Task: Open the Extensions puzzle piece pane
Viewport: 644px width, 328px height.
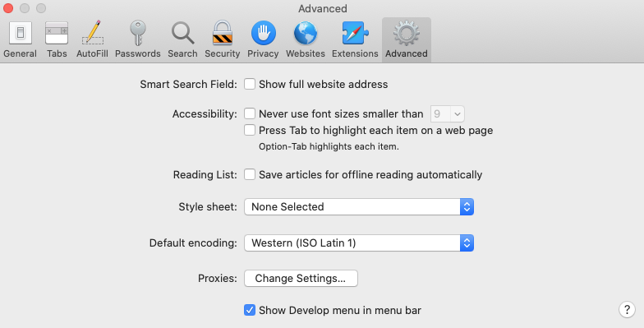Action: [355, 39]
